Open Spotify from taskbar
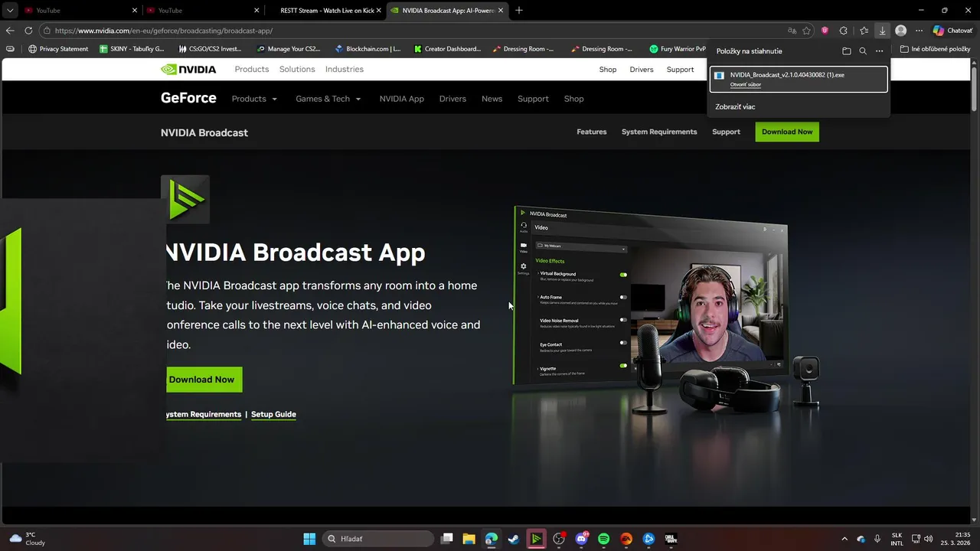 click(603, 539)
